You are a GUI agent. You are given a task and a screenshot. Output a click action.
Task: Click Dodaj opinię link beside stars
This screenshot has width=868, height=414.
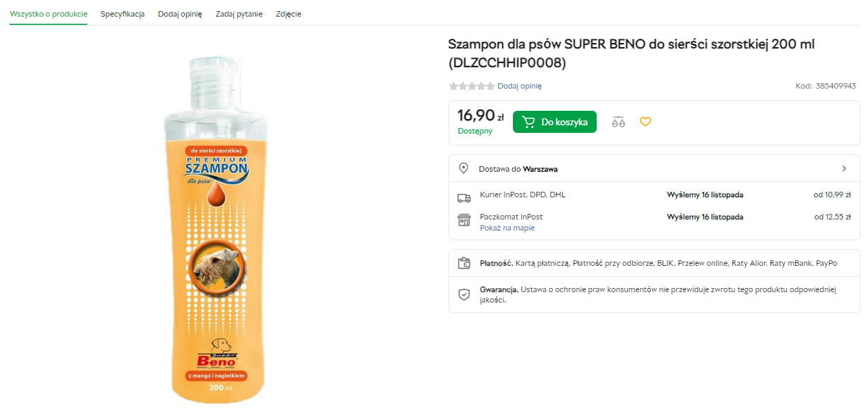click(519, 87)
